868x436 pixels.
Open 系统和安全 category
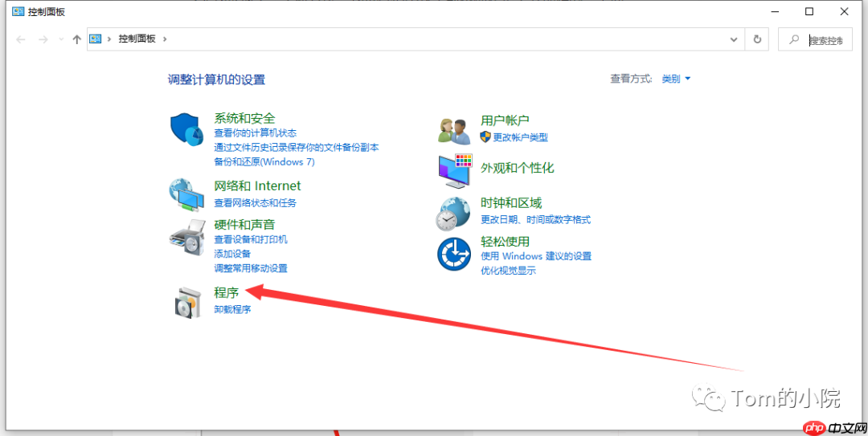point(244,118)
